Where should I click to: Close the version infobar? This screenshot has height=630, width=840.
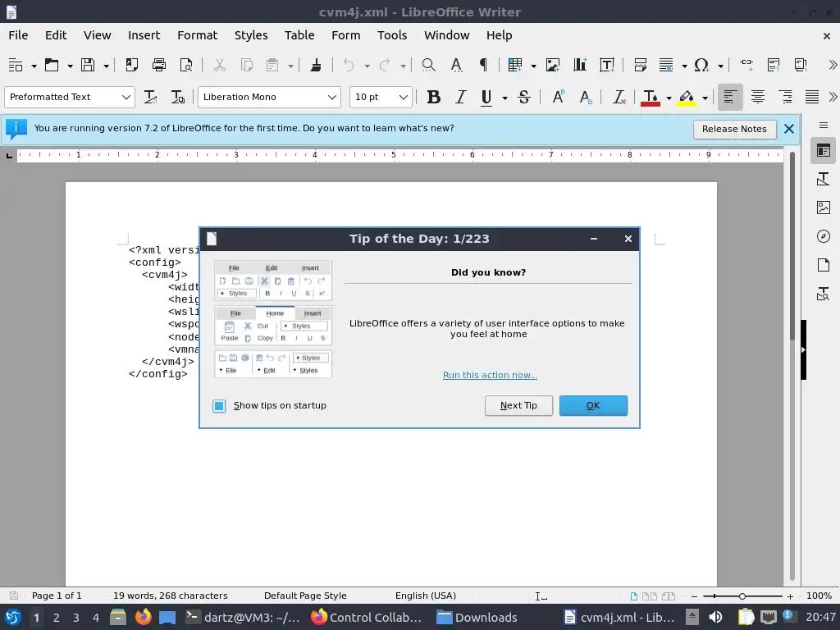click(x=788, y=129)
